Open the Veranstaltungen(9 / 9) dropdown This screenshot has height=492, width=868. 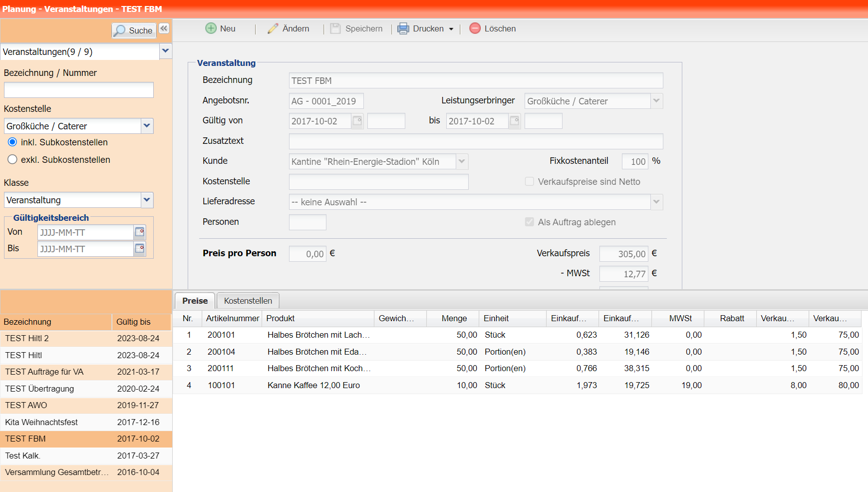[166, 51]
